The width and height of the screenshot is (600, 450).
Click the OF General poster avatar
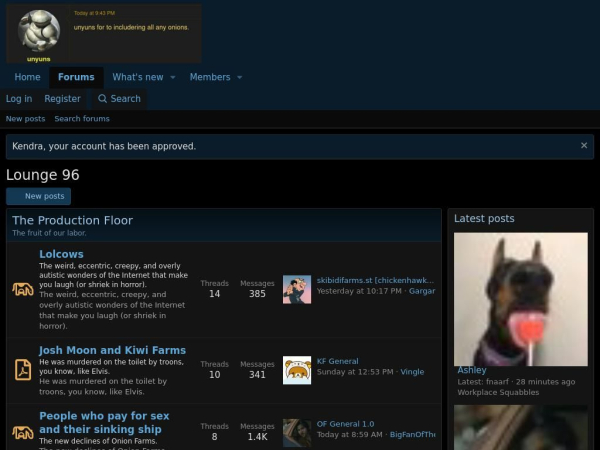coord(297,433)
